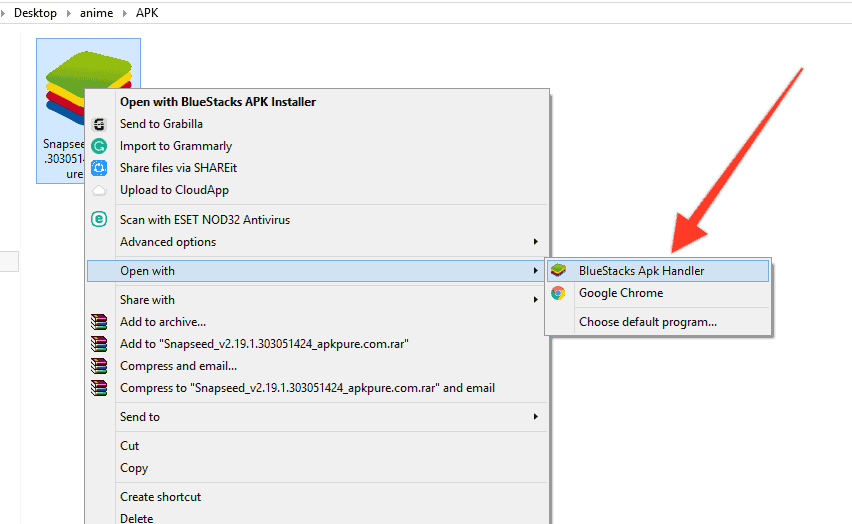Select Scan with ESET NOD32 Antivirus
852x524 pixels.
[205, 220]
